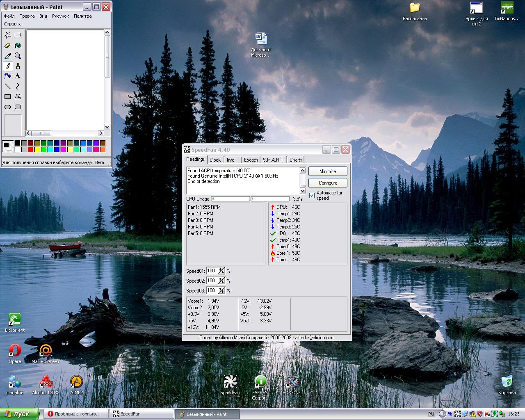This screenshot has width=525, height=420.
Task: Open the Справка menu in Paint
Action: [x=13, y=24]
